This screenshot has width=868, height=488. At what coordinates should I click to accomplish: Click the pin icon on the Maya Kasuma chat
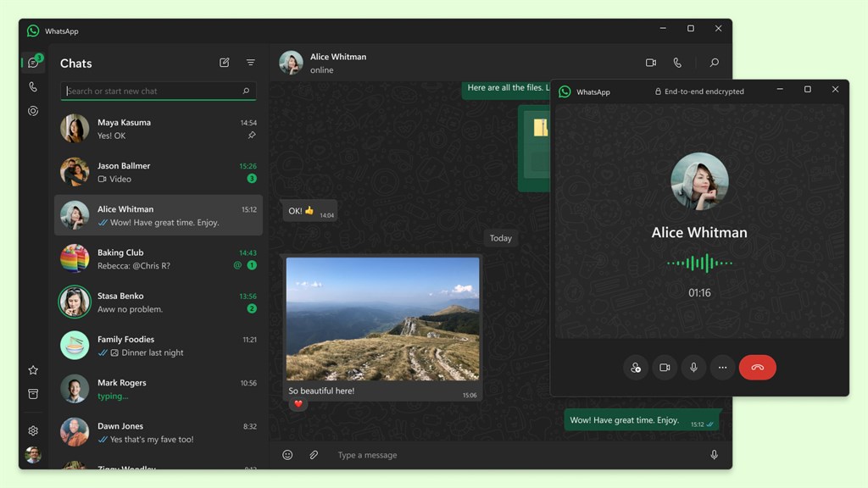[252, 135]
